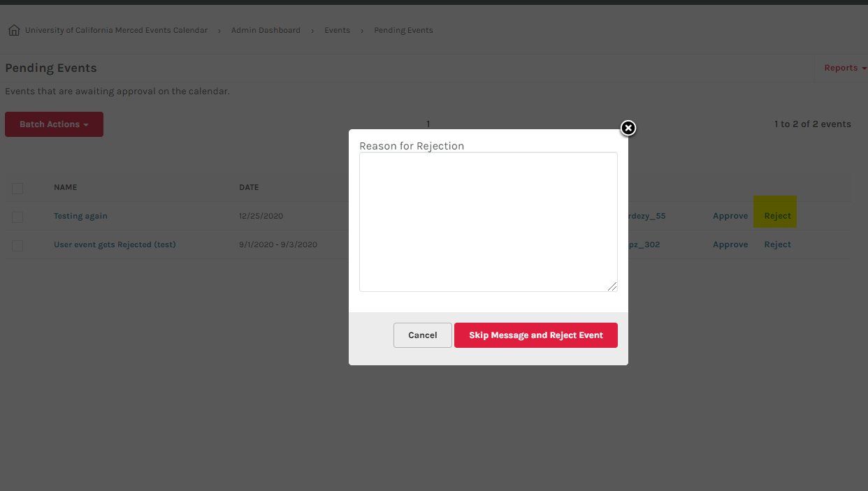Reject the User event gets Rejected event

coord(777,244)
